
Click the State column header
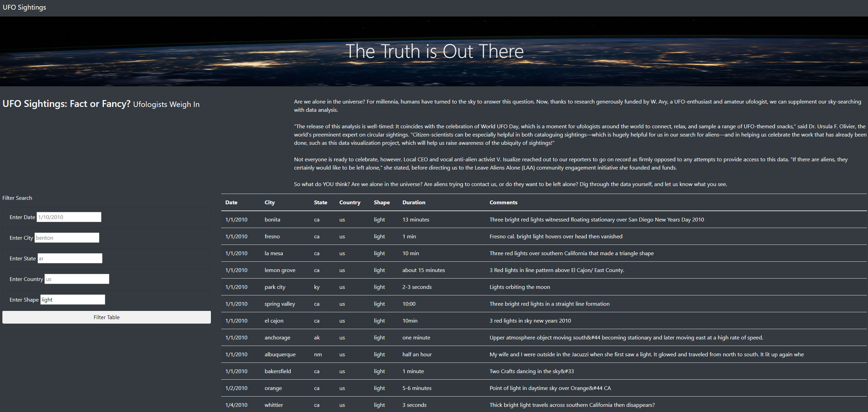tap(320, 202)
